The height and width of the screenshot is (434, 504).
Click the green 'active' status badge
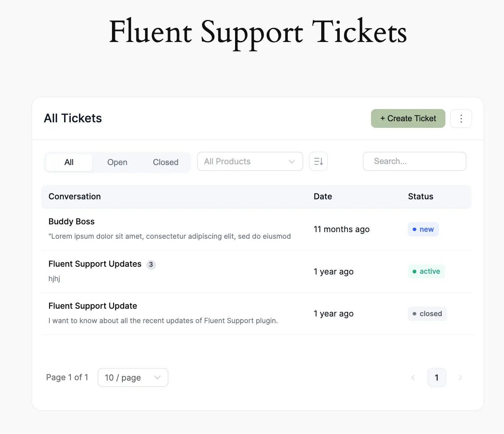click(426, 272)
